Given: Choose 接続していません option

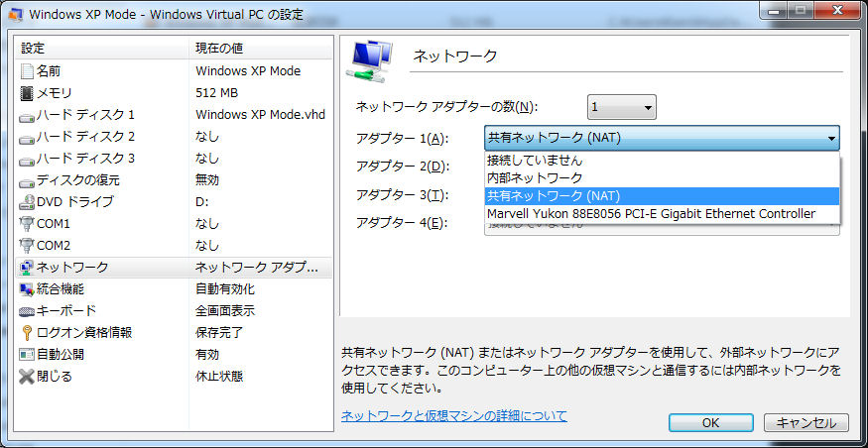Looking at the screenshot, I should coord(662,161).
